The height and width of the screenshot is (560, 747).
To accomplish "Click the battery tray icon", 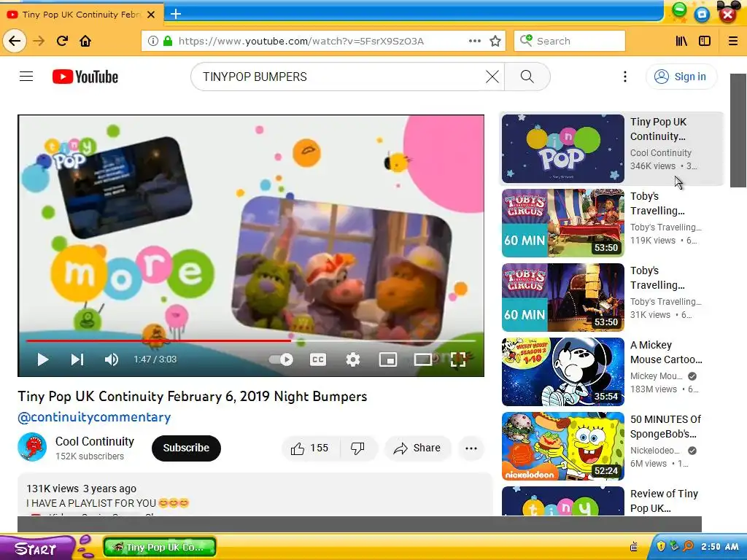I will click(634, 547).
